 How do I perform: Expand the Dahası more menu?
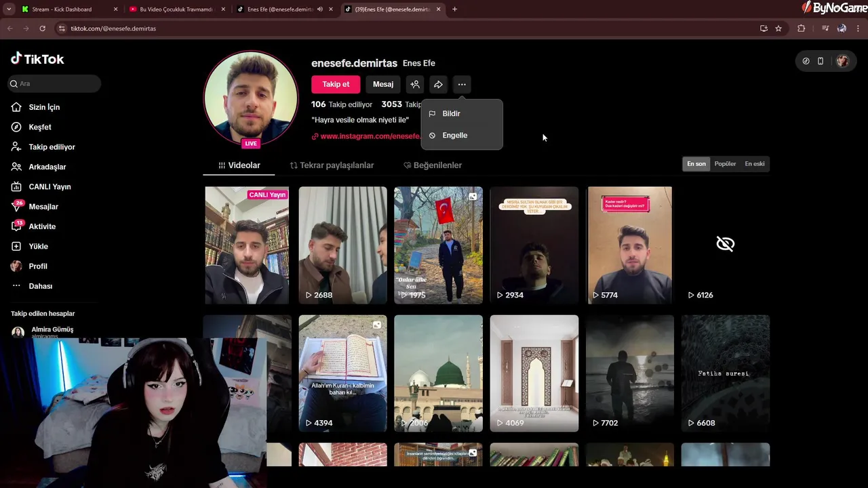(40, 286)
